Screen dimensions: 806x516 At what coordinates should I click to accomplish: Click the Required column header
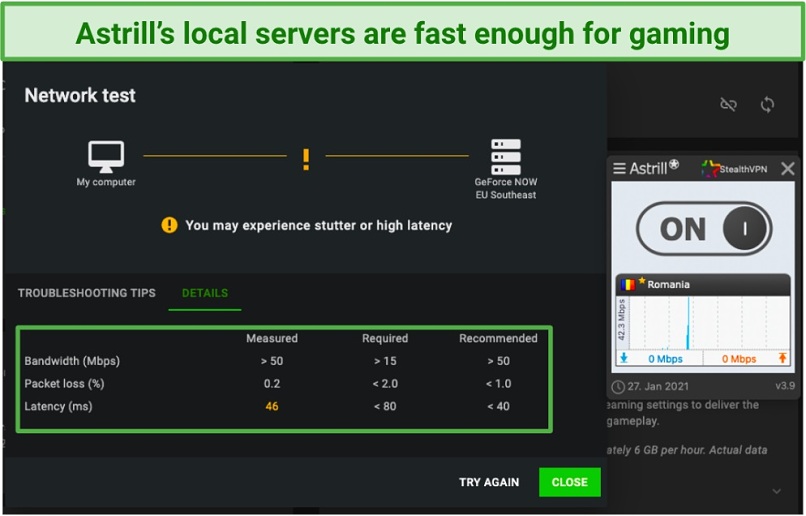pos(385,338)
